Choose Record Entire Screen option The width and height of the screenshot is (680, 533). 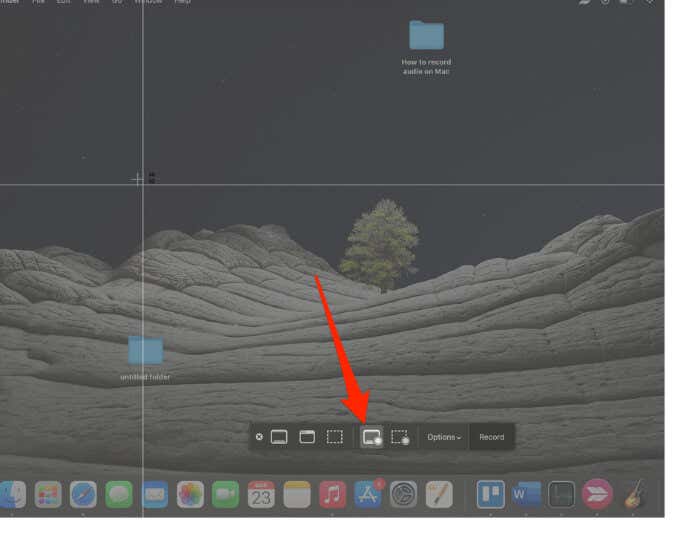[371, 437]
